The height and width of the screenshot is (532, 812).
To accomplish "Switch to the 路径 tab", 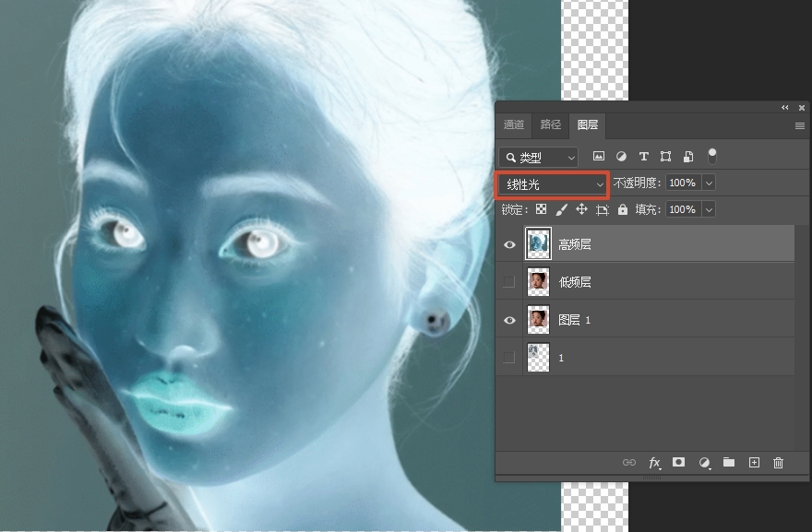I will click(550, 125).
